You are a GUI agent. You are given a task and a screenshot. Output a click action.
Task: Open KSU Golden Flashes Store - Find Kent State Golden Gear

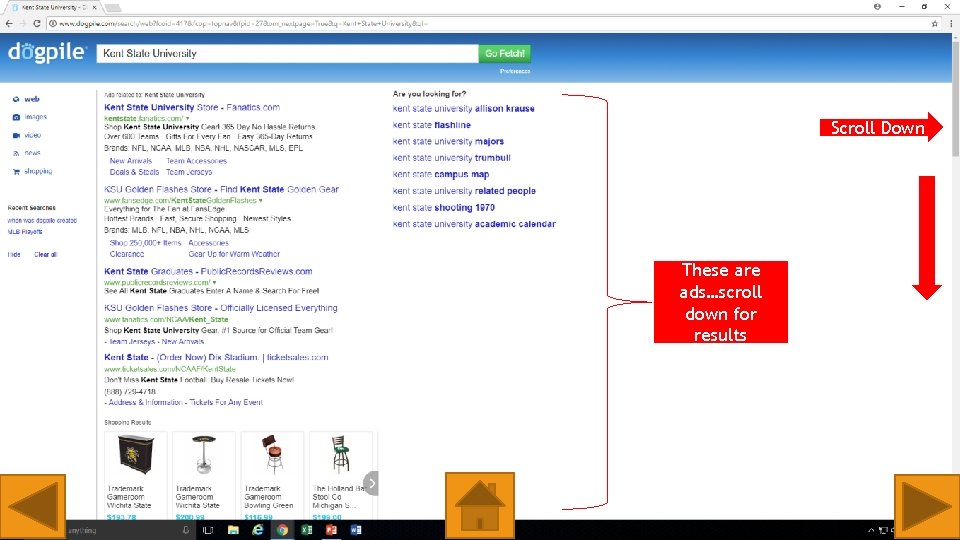pyautogui.click(x=221, y=189)
